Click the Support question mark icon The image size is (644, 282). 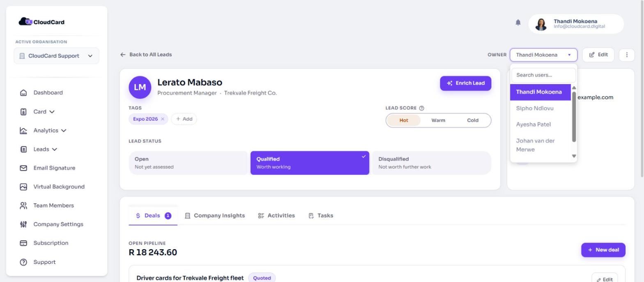click(23, 262)
